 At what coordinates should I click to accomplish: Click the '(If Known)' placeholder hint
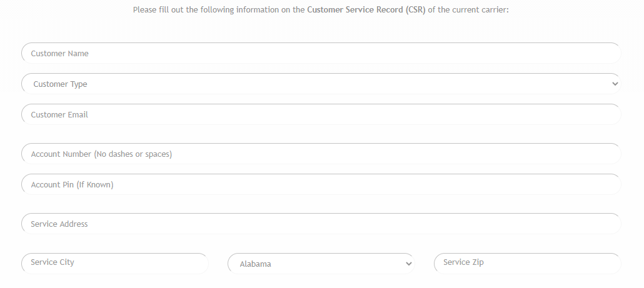coord(95,185)
